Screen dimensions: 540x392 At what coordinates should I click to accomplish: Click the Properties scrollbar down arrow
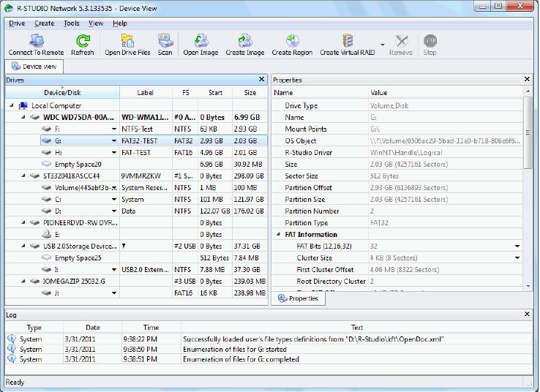(528, 286)
